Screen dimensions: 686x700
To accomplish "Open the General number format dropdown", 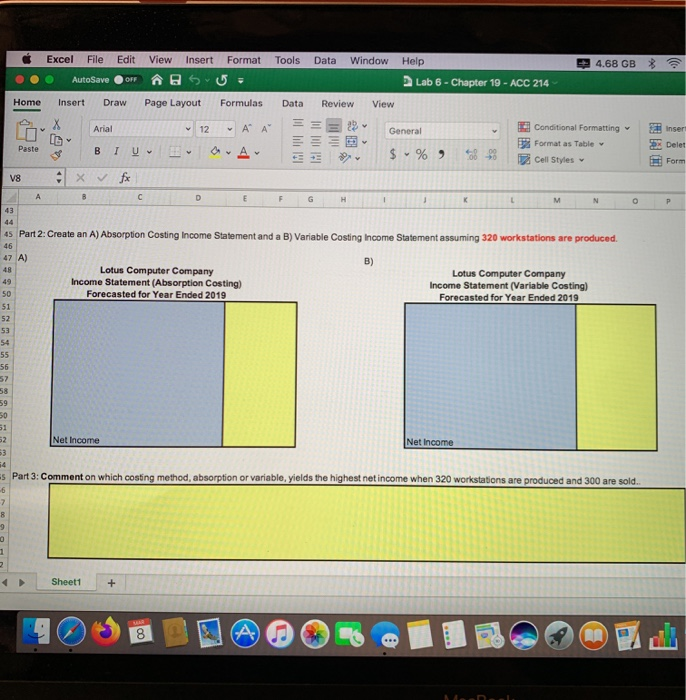I will pyautogui.click(x=495, y=131).
